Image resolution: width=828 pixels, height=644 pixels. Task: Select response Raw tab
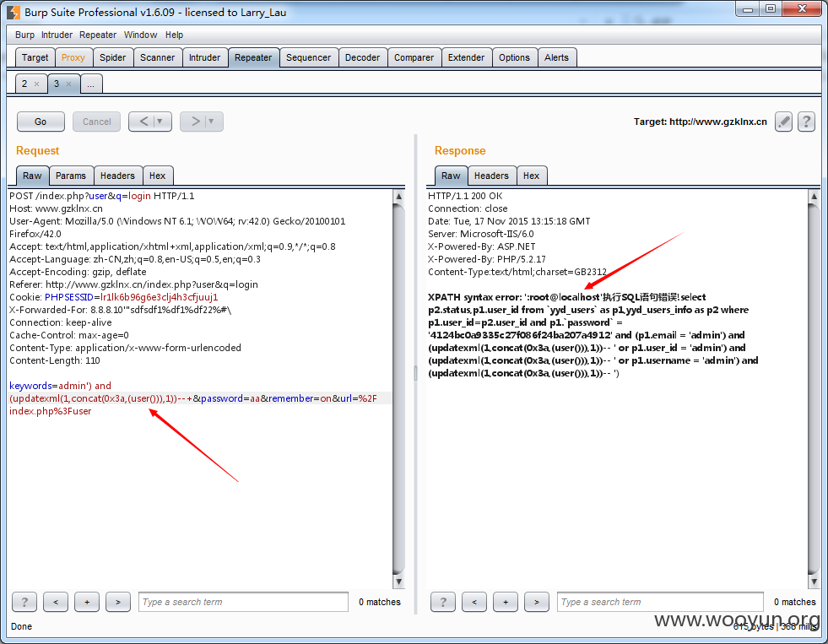click(451, 176)
